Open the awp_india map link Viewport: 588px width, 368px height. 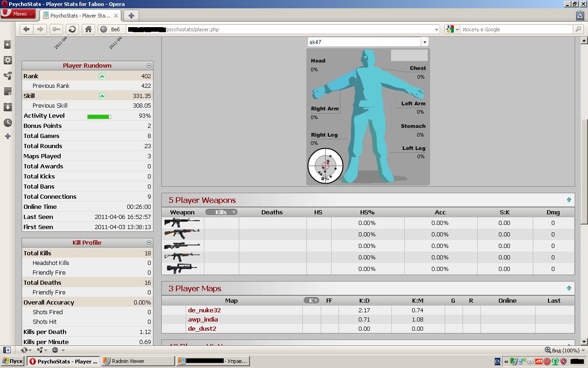click(203, 319)
